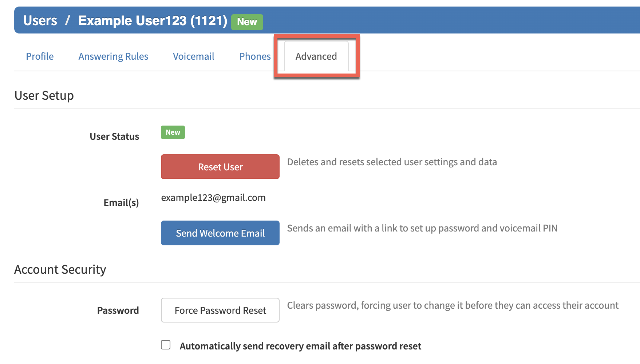The image size is (640, 364).
Task: Click the example123@gmail.com email address
Action: [213, 198]
